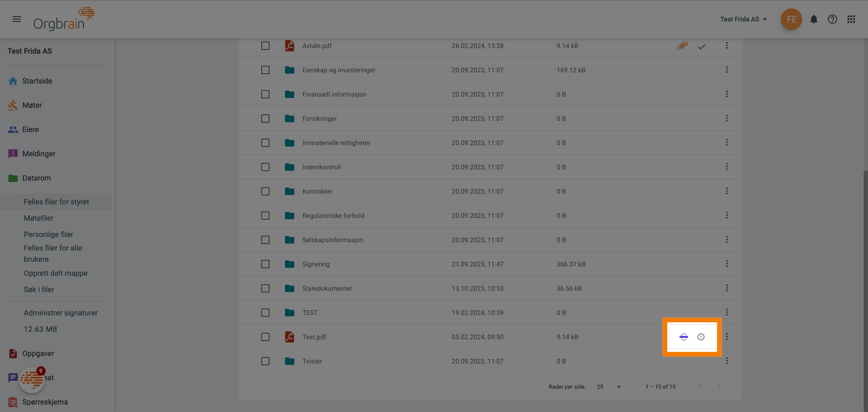Click the PDF icon of Avtale.pdf

click(290, 46)
